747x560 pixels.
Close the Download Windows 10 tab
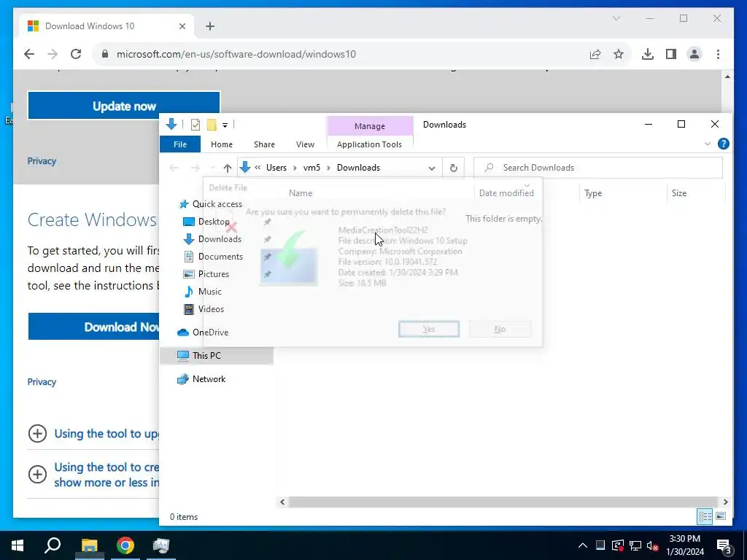coord(182,26)
